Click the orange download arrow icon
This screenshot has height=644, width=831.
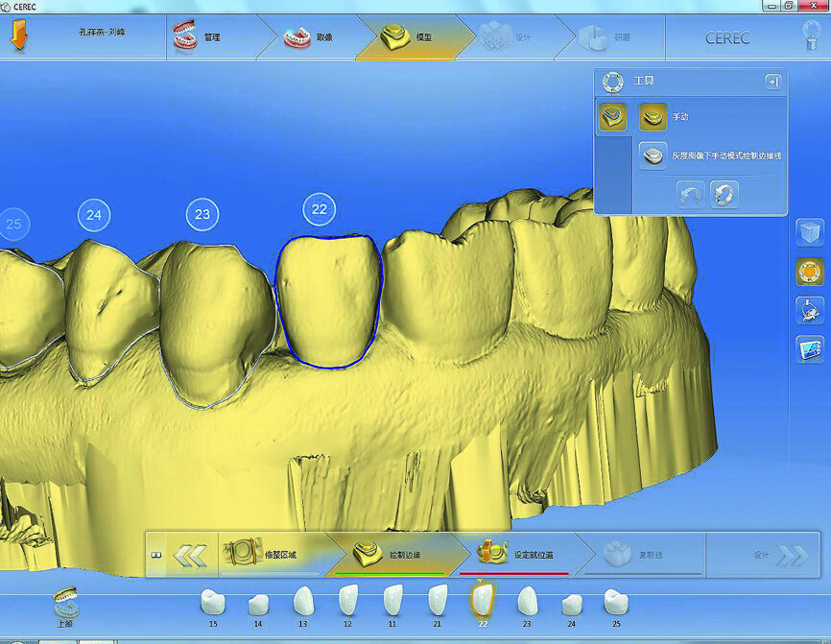18,37
